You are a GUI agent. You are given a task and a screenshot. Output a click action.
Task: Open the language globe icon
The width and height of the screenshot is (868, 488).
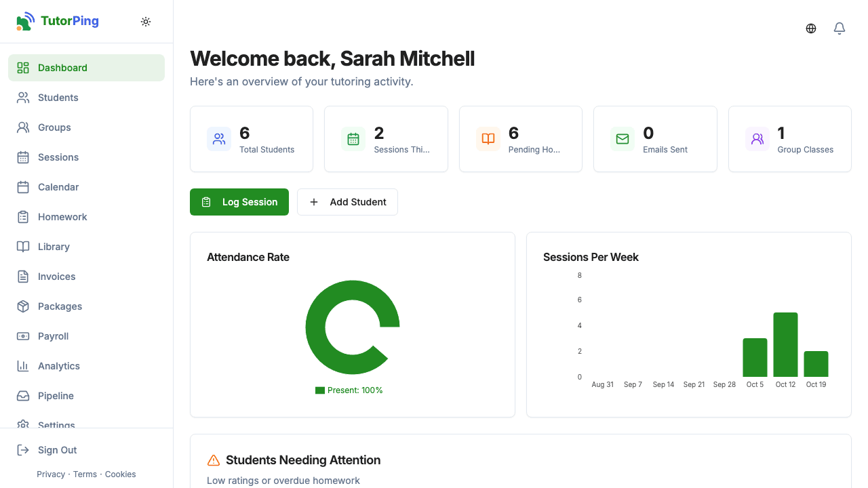(x=811, y=28)
